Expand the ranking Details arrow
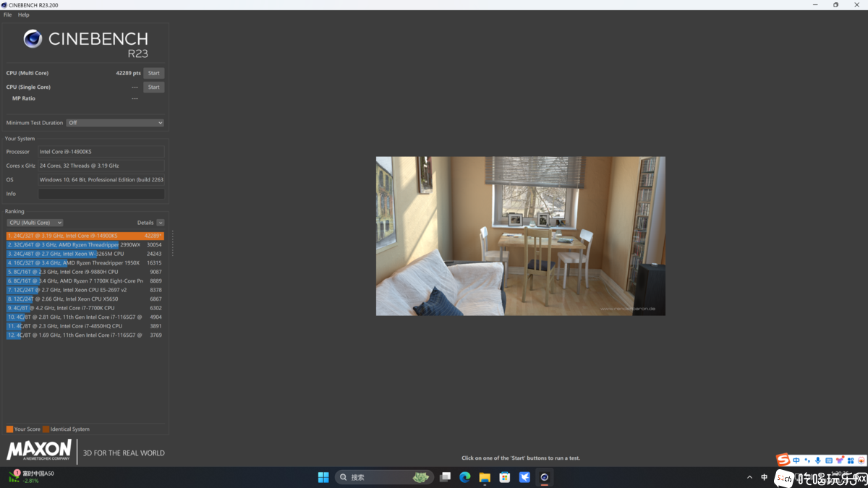The width and height of the screenshot is (868, 488). click(x=161, y=223)
